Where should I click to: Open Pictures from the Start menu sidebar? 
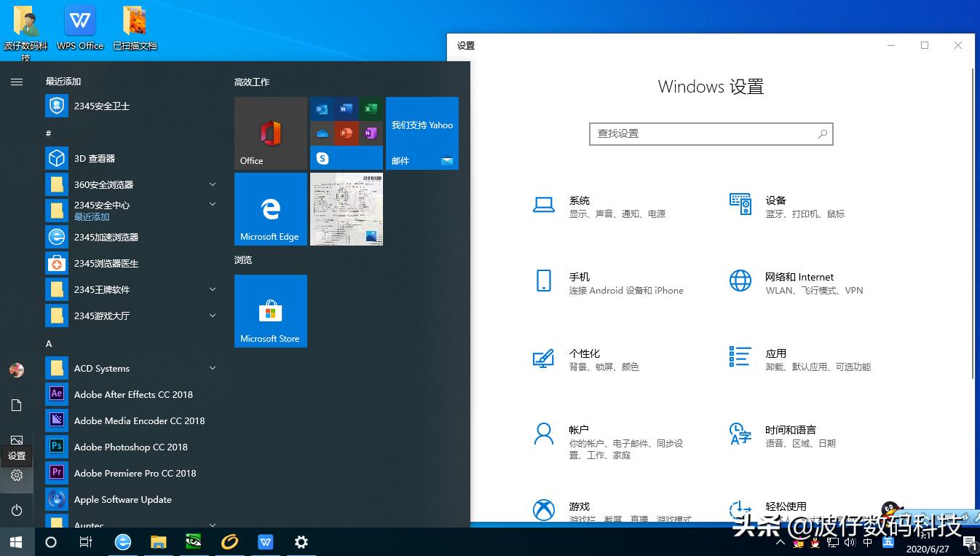[x=16, y=440]
